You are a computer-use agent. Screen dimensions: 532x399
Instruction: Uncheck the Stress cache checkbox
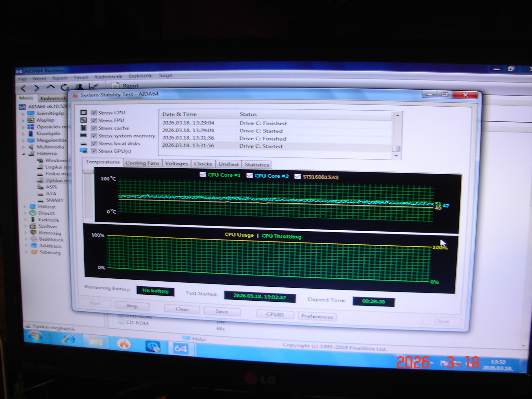94,128
